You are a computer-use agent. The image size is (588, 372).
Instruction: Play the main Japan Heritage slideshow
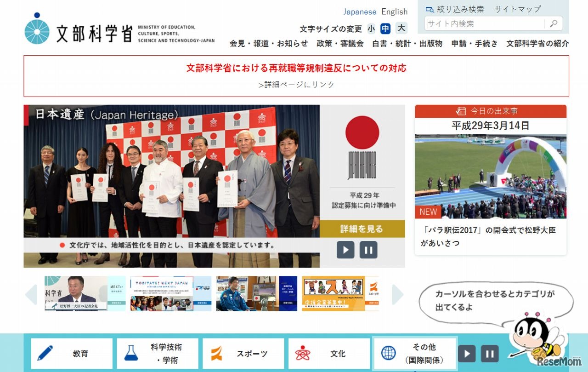(x=345, y=250)
